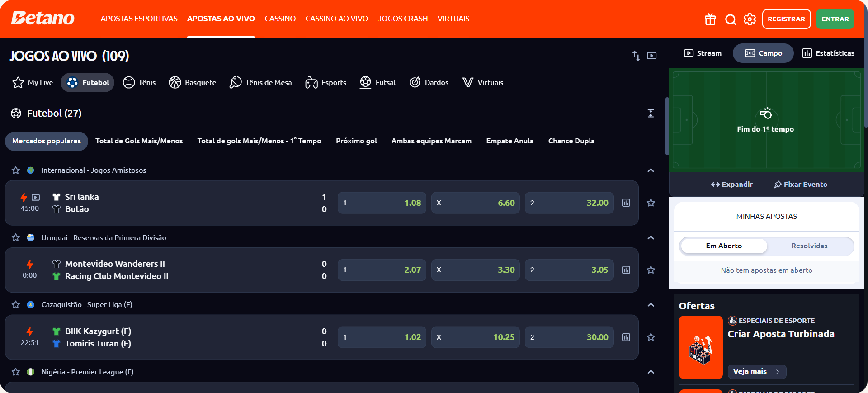
Task: Star the Nigéria Premier League (F)
Action: coord(16,372)
